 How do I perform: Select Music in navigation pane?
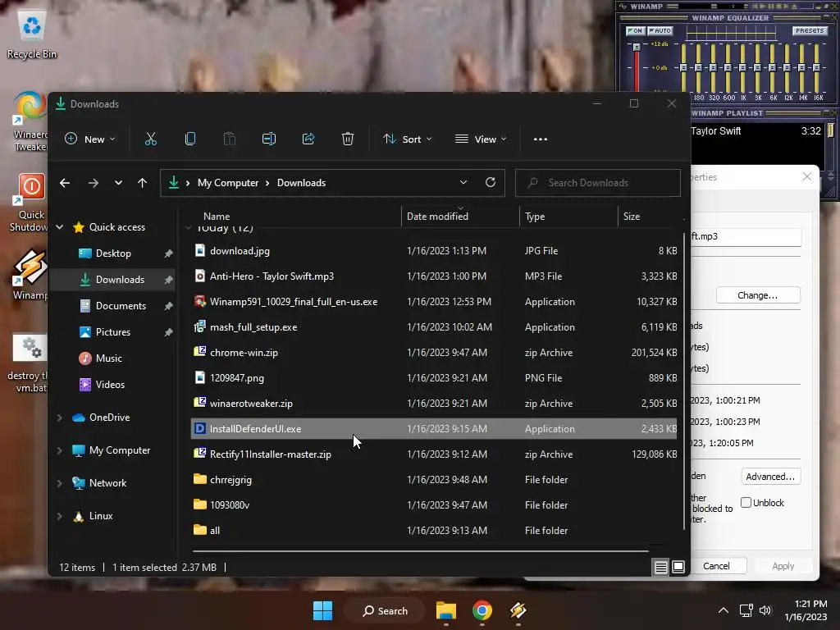109,358
